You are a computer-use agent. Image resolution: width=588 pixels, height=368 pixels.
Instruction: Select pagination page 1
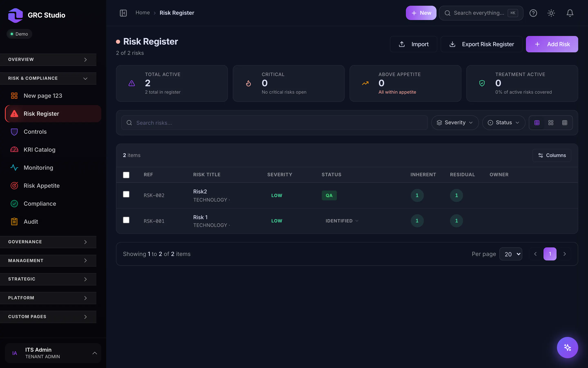[x=550, y=254]
